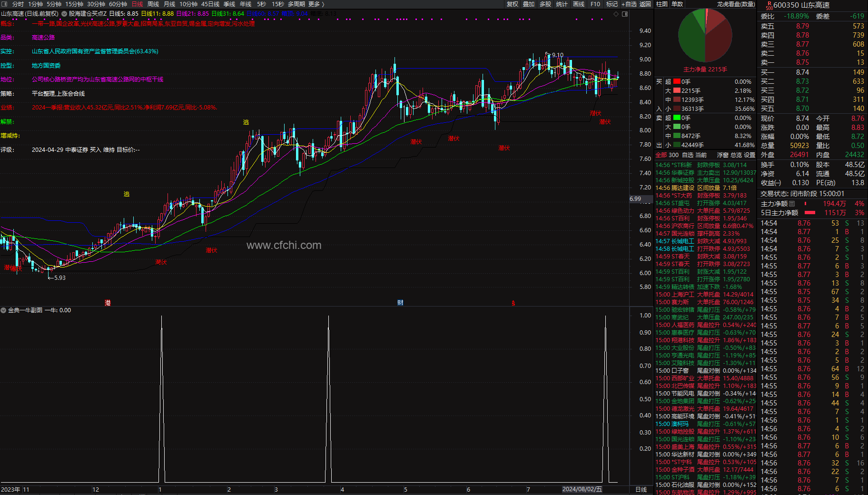Click the main force net volume pie chart
868x495 pixels.
pyautogui.click(x=705, y=35)
